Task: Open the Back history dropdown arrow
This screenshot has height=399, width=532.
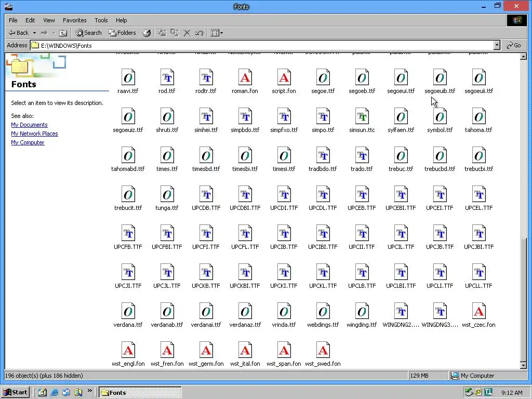Action: (x=34, y=33)
